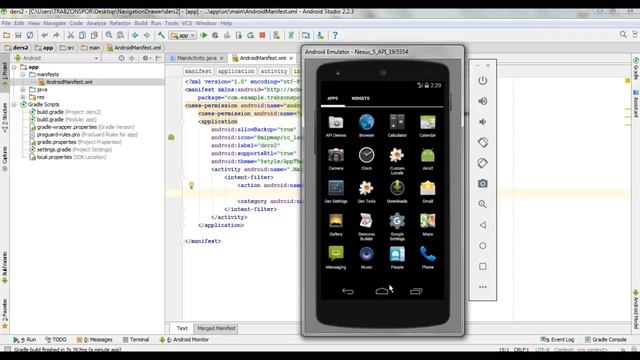Tap the phone's on-screen recents button
This screenshot has height=360, width=640.
[416, 291]
